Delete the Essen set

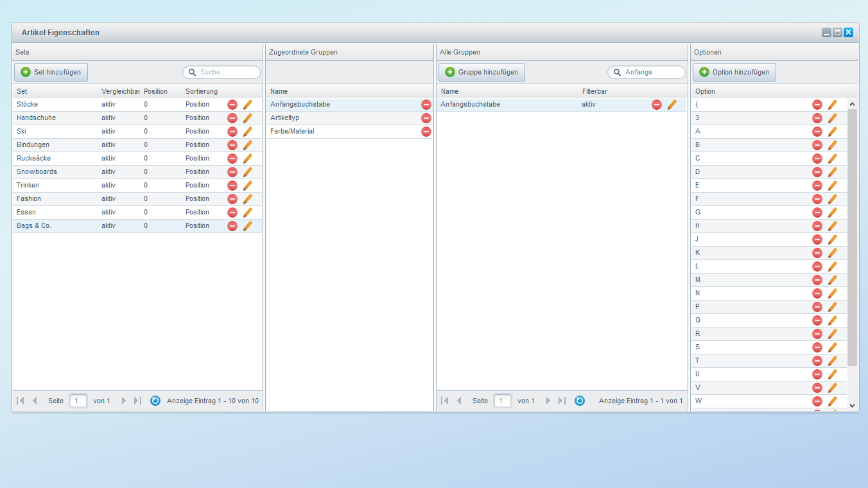click(x=232, y=212)
